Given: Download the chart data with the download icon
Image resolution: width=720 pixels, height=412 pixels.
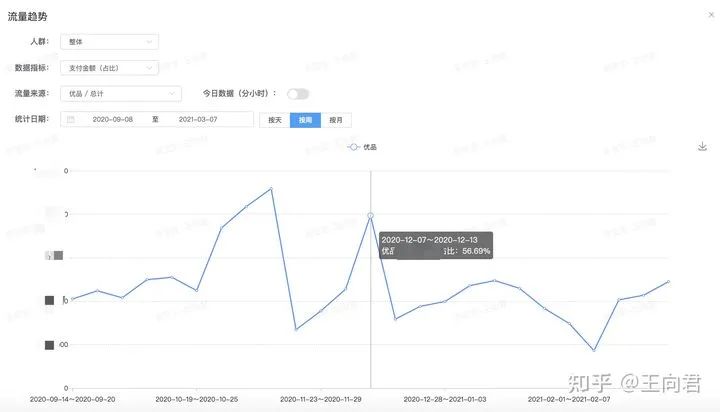Looking at the screenshot, I should coord(702,146).
